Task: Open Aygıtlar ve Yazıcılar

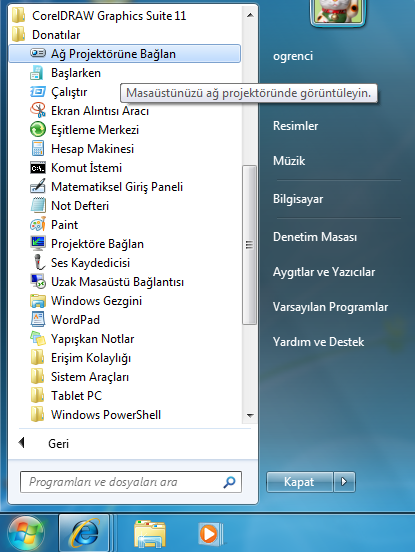Action: (324, 272)
